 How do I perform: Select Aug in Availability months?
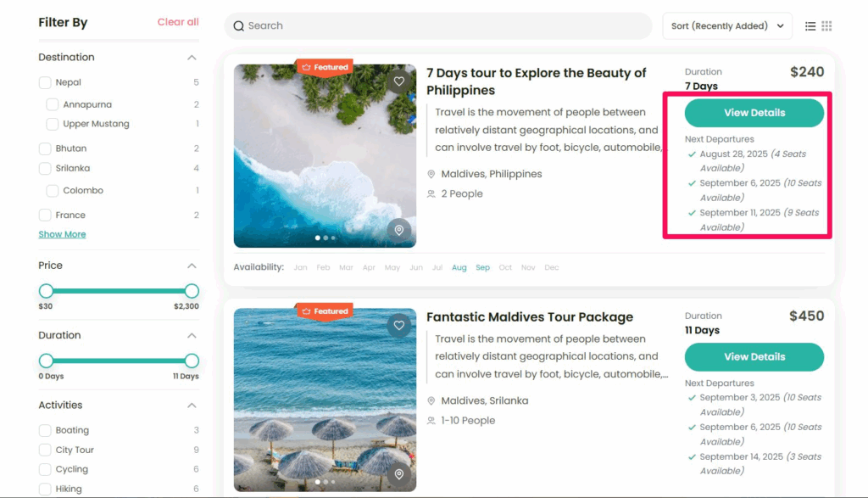[x=459, y=267]
